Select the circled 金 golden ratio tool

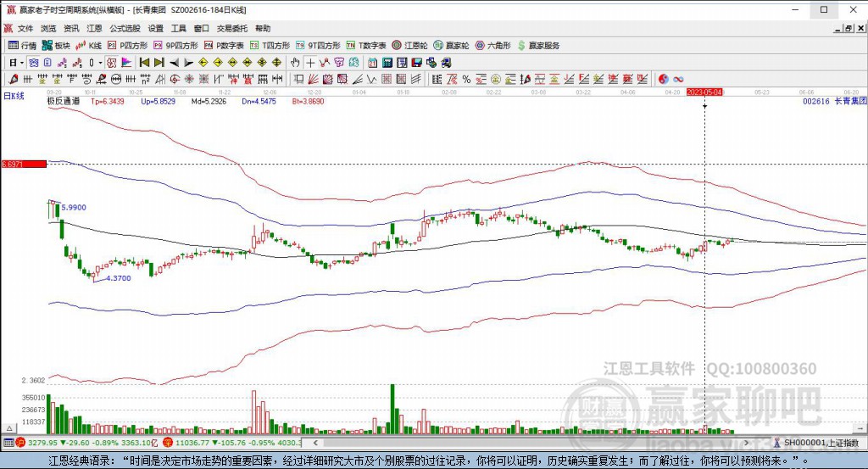tap(496, 79)
